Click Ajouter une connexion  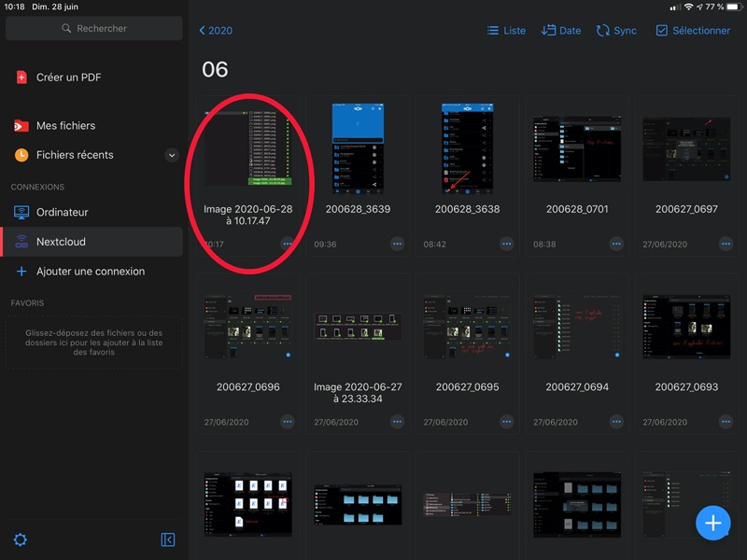[90, 272]
